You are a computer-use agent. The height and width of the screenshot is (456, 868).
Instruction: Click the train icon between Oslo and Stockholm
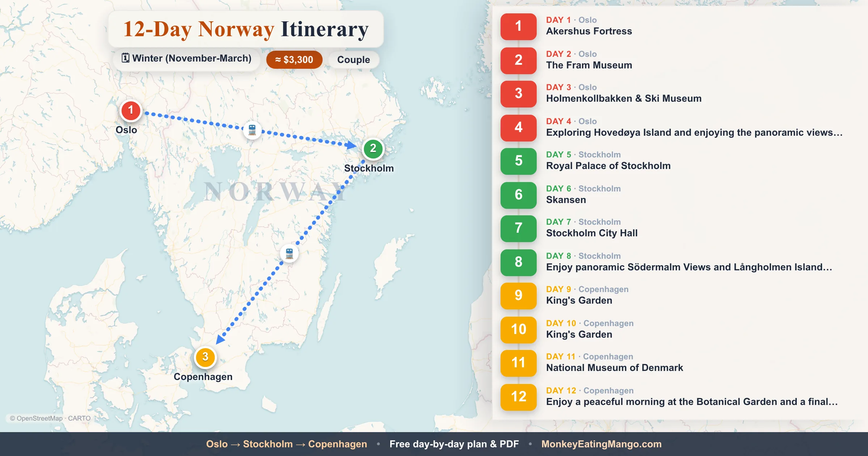252,130
